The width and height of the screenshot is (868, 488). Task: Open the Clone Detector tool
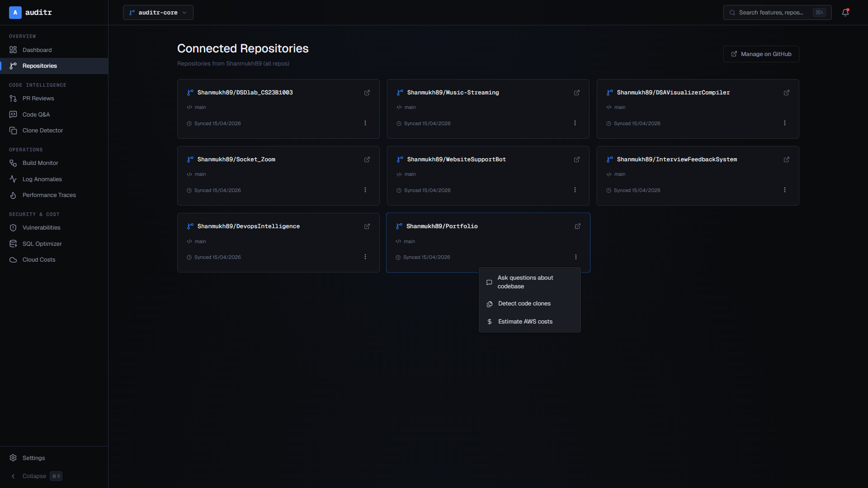coord(42,130)
